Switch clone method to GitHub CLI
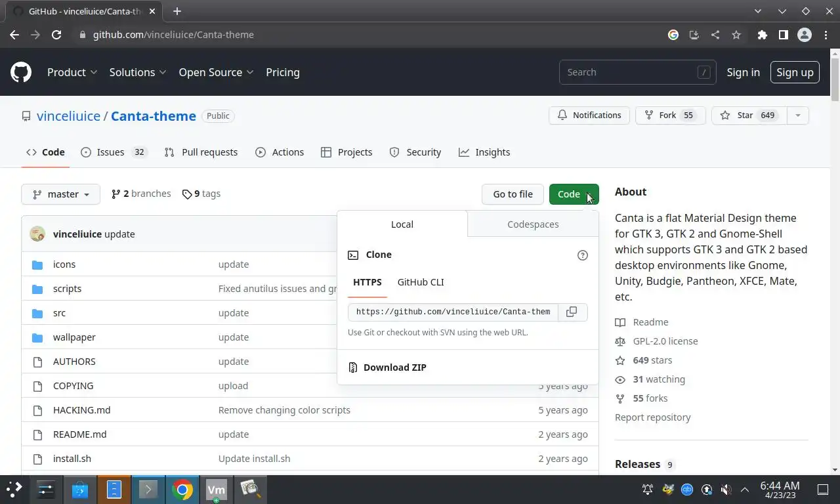Viewport: 840px width, 504px height. [x=421, y=282]
